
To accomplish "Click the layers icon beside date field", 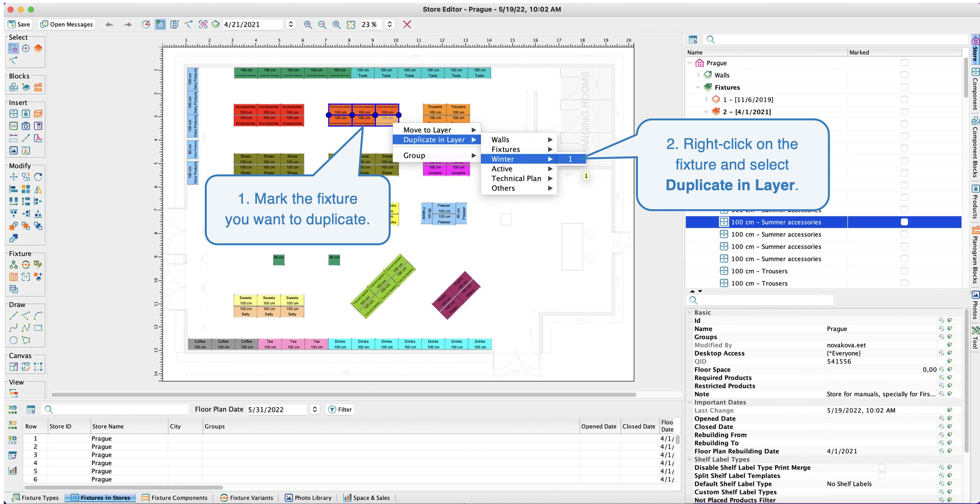I will point(216,24).
